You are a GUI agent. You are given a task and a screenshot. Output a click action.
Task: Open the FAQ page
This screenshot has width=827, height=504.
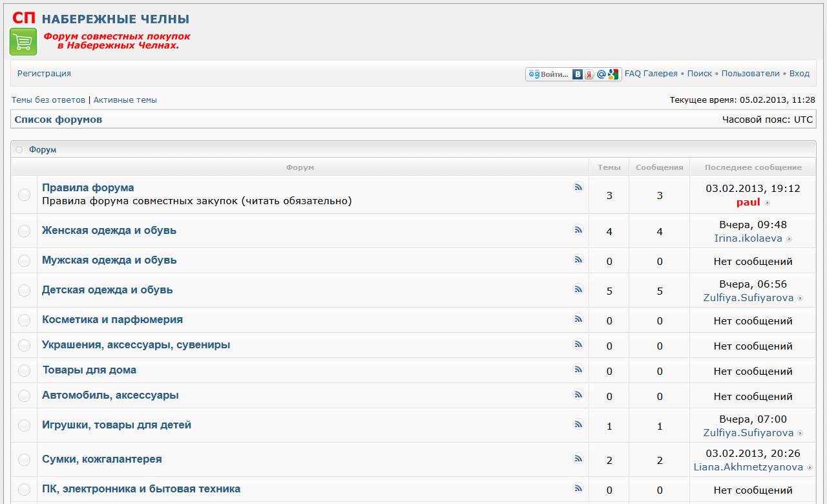[633, 74]
